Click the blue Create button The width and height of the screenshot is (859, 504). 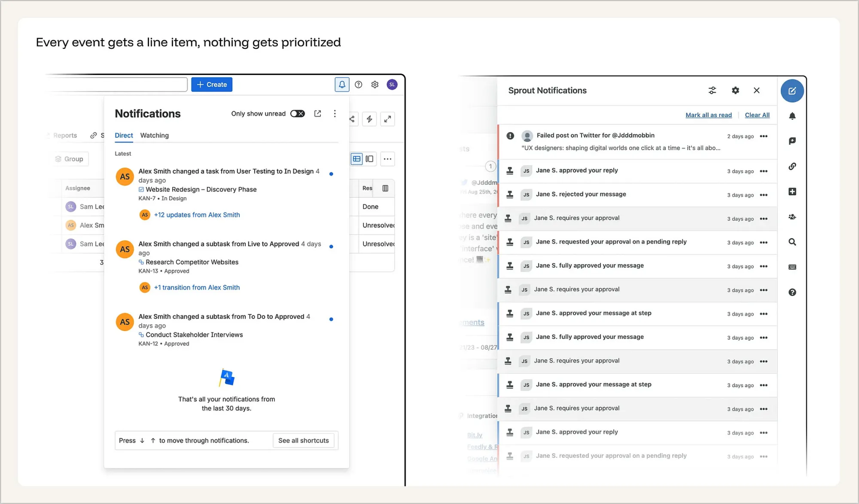click(212, 84)
